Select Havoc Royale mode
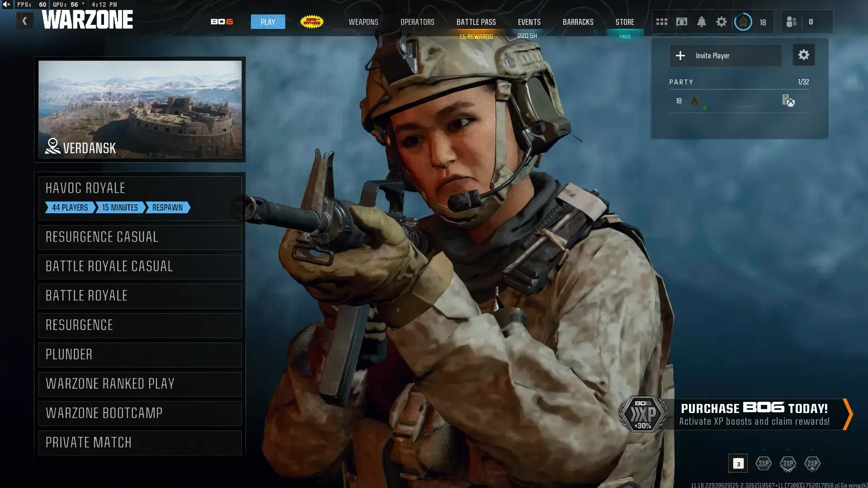Viewport: 868px width, 488px height. pyautogui.click(x=140, y=197)
